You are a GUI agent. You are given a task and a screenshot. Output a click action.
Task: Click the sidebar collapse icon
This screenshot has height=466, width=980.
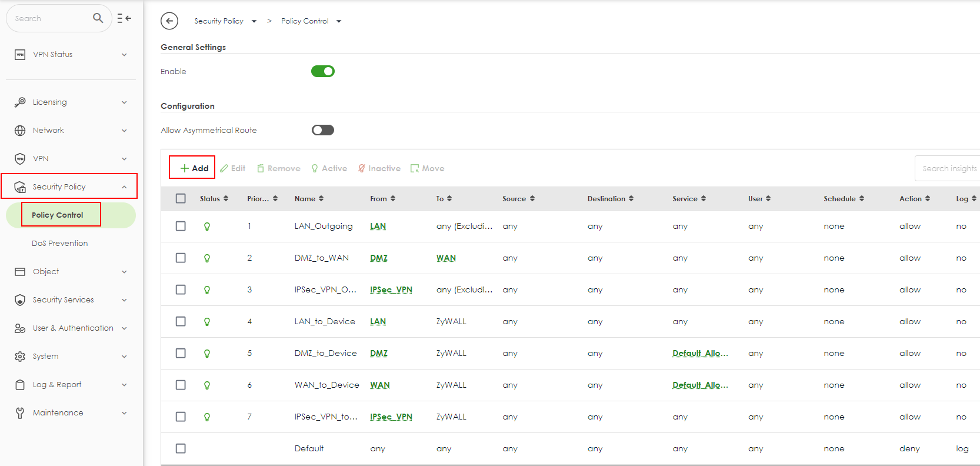(x=124, y=18)
